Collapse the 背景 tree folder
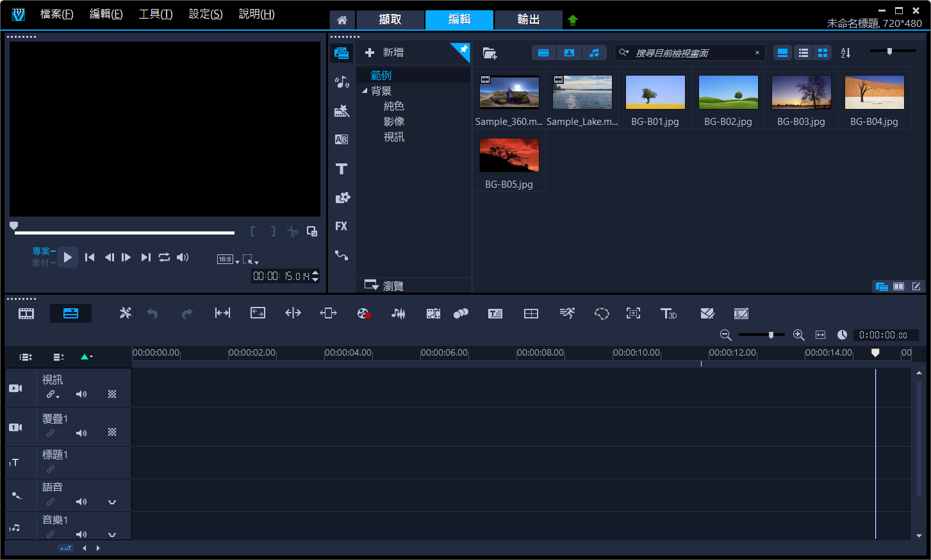The width and height of the screenshot is (931, 560). click(x=365, y=91)
